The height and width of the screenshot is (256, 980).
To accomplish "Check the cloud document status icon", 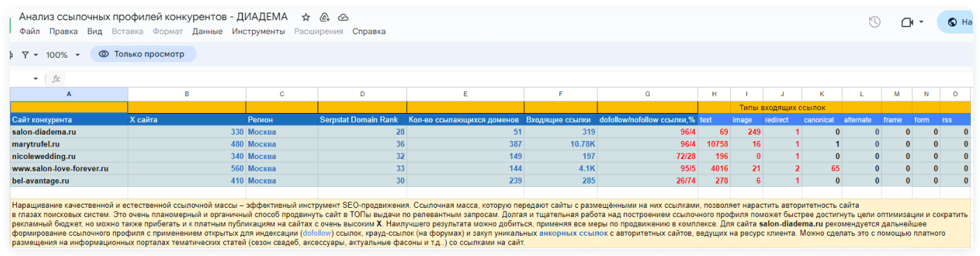I will click(343, 17).
